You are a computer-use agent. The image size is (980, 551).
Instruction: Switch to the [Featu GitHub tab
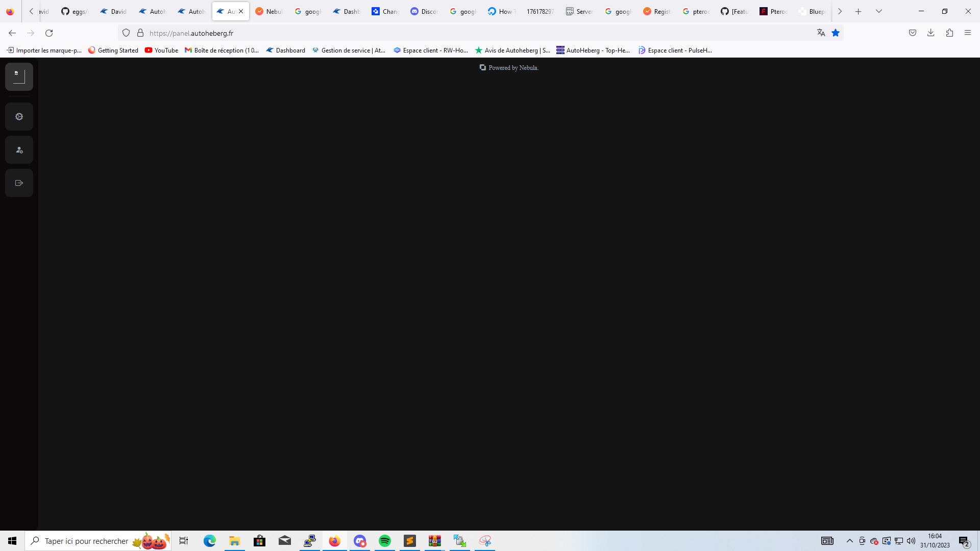click(734, 11)
